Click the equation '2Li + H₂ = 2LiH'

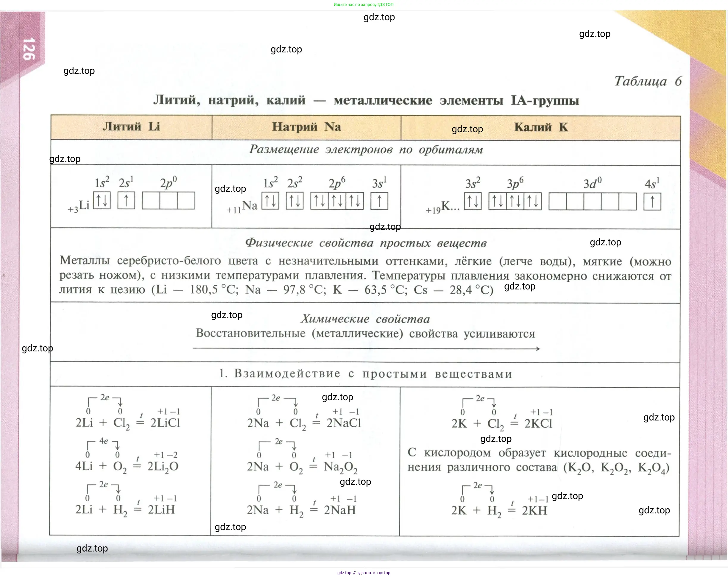click(125, 510)
